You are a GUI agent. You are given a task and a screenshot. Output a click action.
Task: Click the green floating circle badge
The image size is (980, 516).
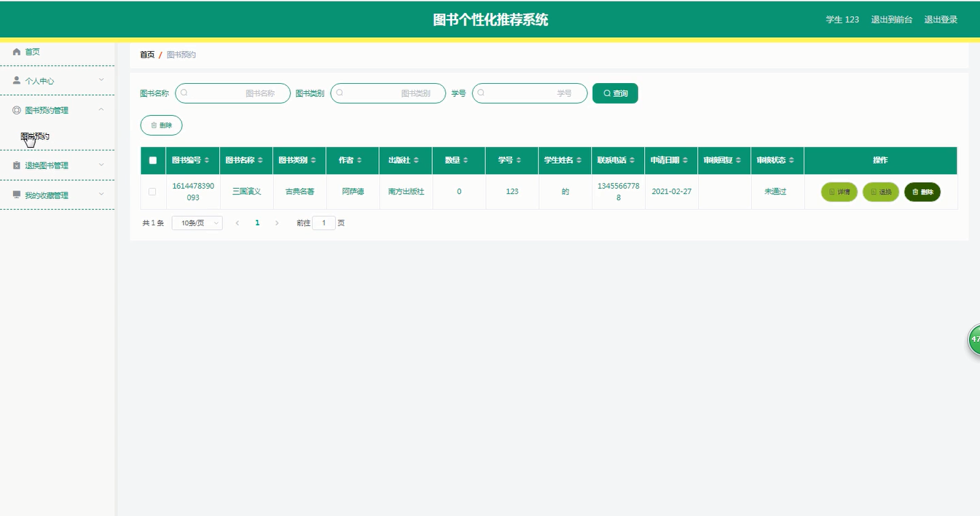click(974, 340)
